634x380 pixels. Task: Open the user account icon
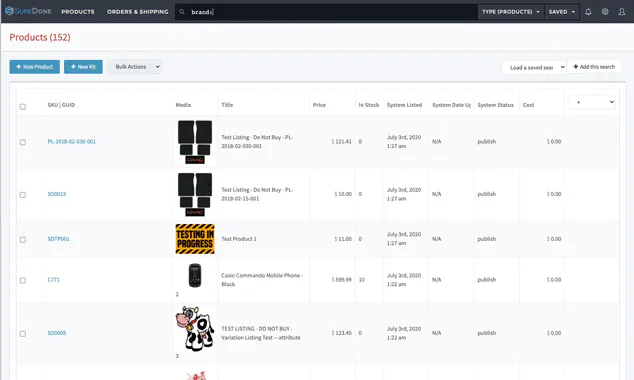(622, 12)
